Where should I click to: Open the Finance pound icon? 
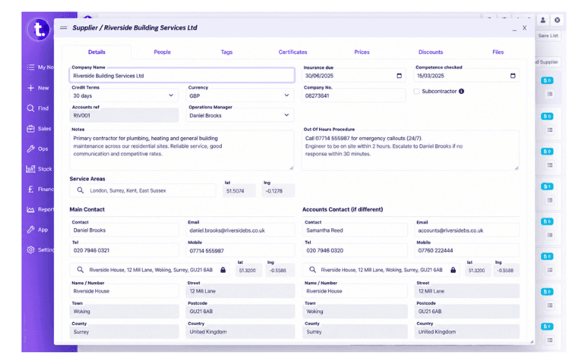(x=31, y=189)
